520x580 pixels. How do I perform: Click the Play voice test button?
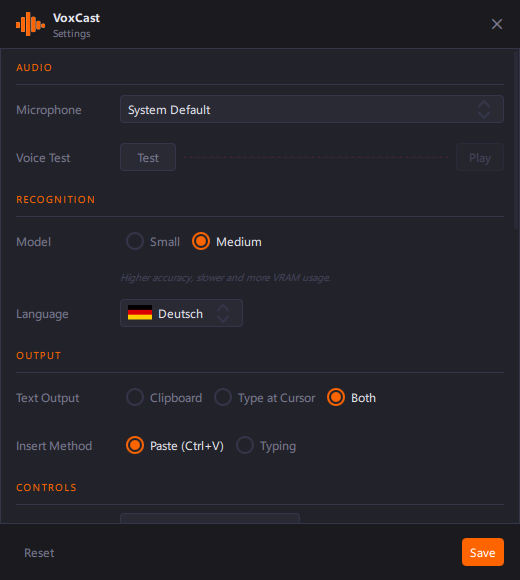pos(480,157)
